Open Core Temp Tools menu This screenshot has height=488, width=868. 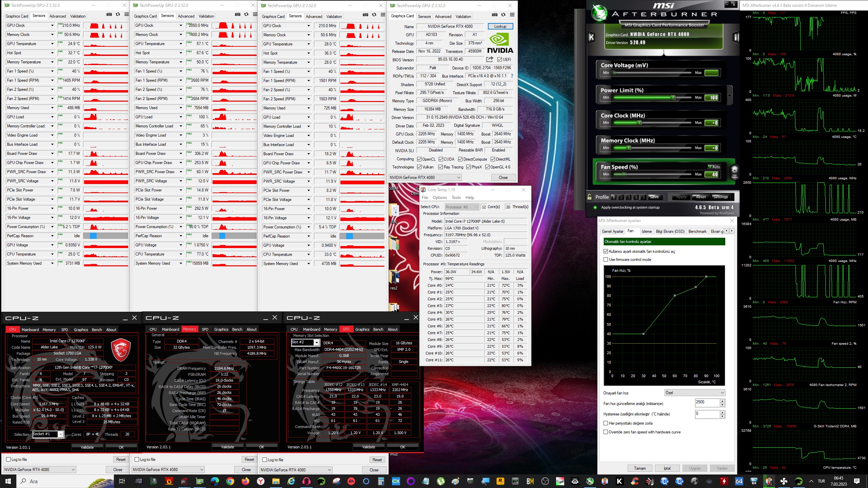pyautogui.click(x=456, y=198)
